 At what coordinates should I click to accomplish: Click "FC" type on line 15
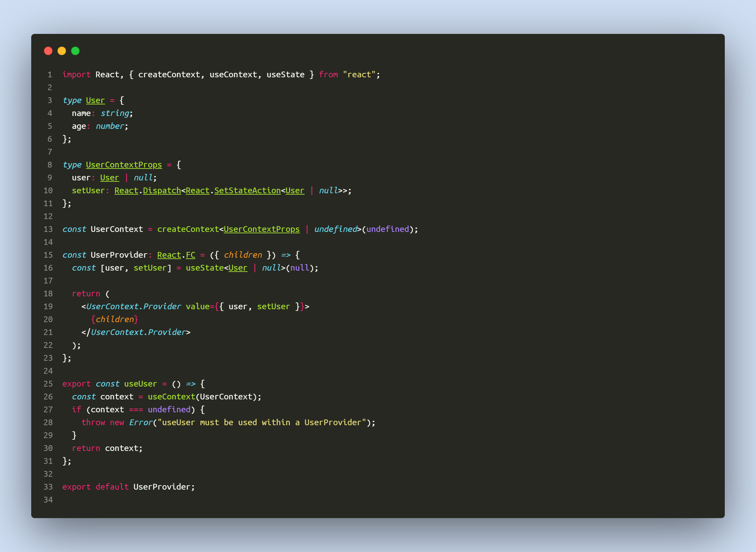(191, 255)
